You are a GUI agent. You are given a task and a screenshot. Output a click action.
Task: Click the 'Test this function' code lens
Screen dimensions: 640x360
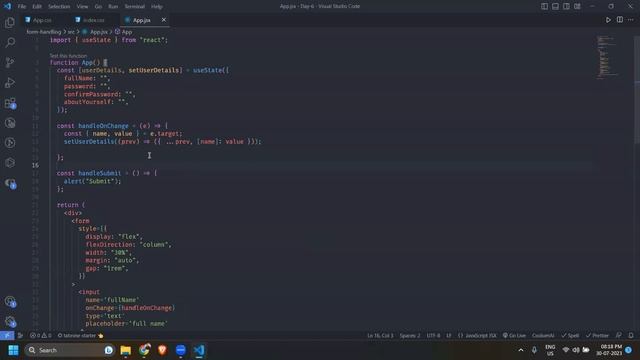coord(68,56)
